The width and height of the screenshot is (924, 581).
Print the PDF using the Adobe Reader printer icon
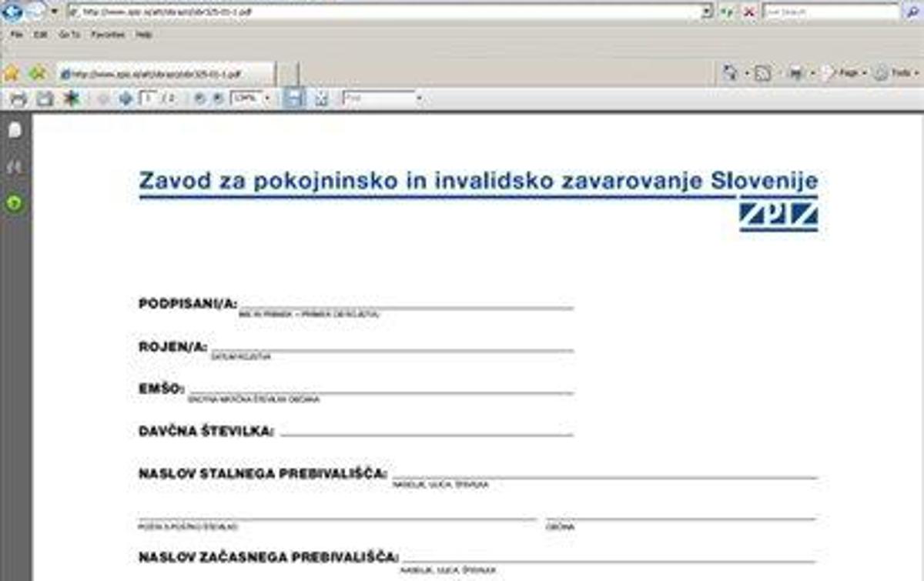click(x=18, y=99)
